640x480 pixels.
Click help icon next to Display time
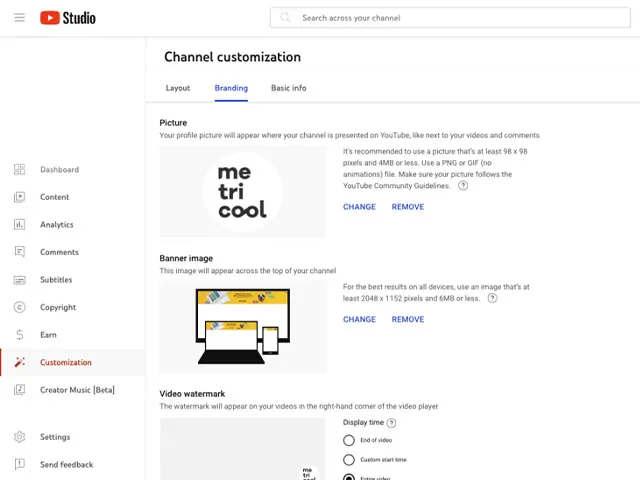pos(391,423)
